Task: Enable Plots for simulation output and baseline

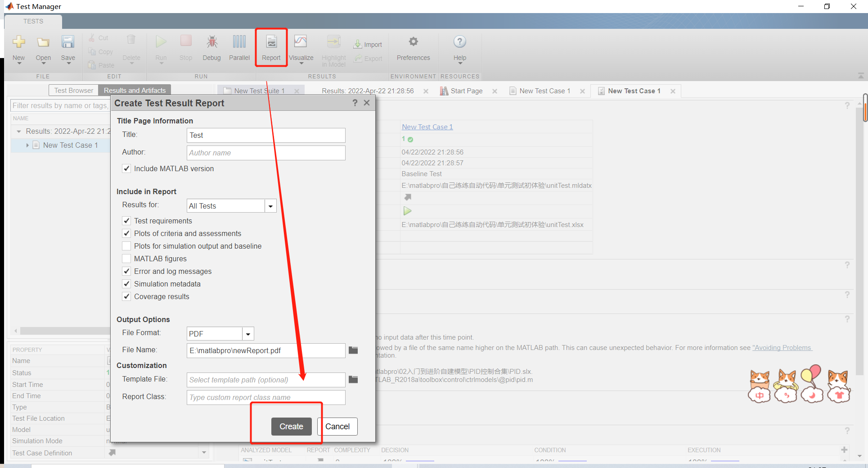Action: pyautogui.click(x=126, y=246)
